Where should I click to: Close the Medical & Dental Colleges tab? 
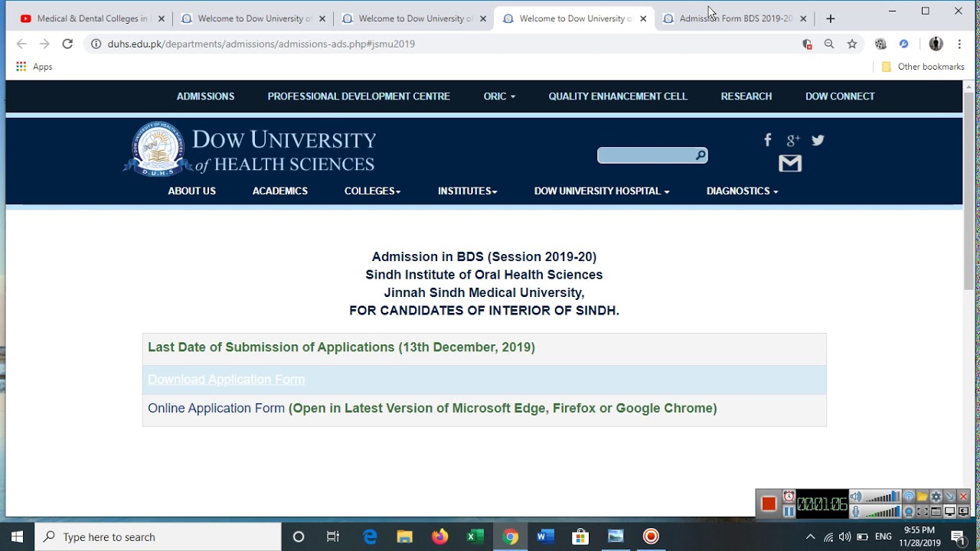pyautogui.click(x=161, y=18)
